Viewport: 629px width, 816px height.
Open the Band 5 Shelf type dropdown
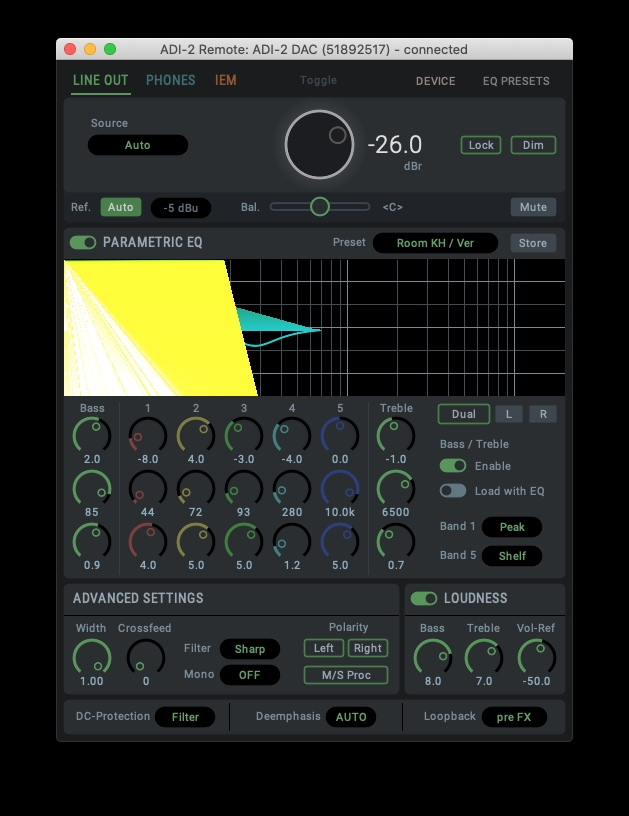tap(512, 556)
